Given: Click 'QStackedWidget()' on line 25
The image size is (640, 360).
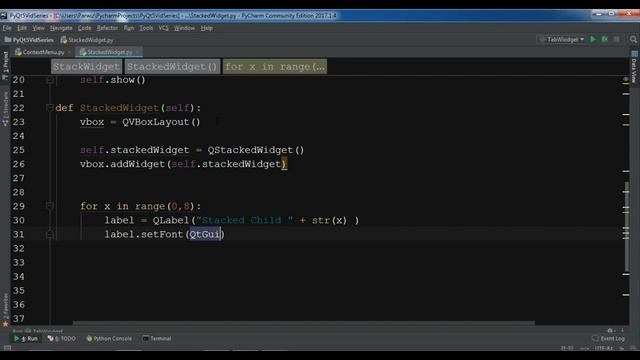Looking at the screenshot, I should pos(256,150).
